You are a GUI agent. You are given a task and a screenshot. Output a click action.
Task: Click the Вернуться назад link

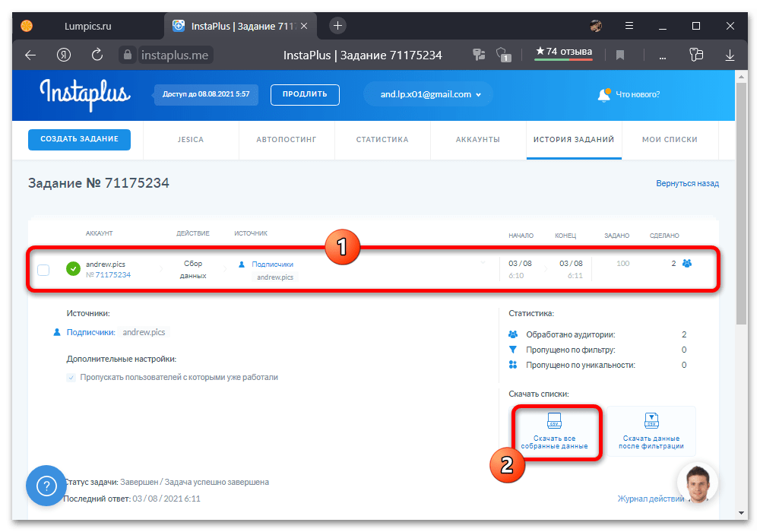pyautogui.click(x=687, y=183)
